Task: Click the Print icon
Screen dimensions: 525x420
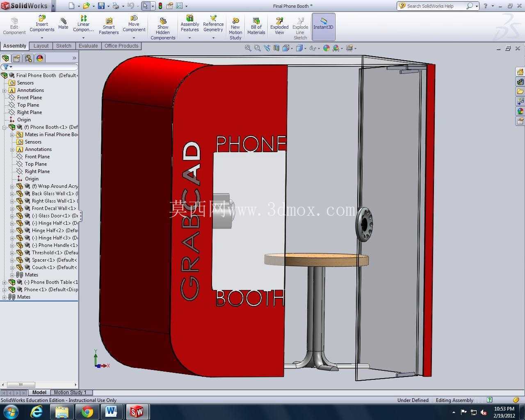Action: [116, 6]
